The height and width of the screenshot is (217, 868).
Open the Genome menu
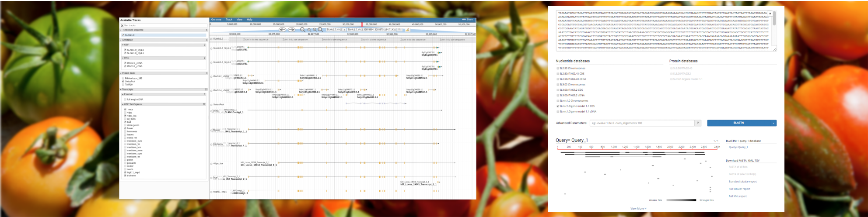coord(216,20)
